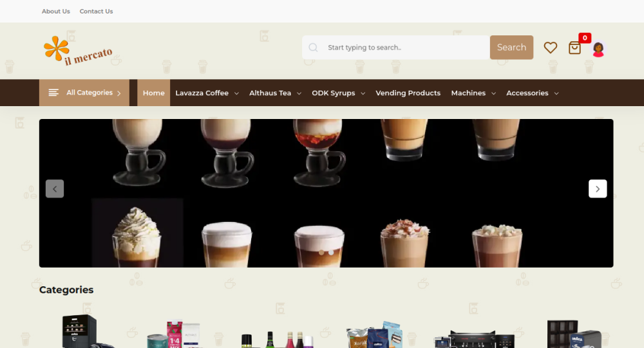Image resolution: width=644 pixels, height=348 pixels.
Task: Click the cart count badge
Action: 585,38
